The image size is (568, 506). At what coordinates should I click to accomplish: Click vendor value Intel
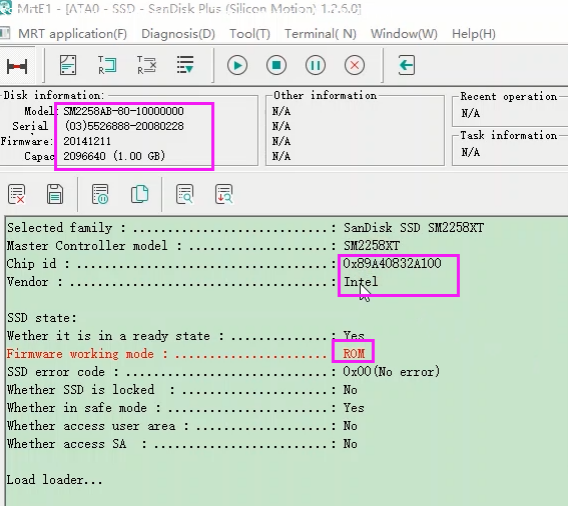point(360,281)
